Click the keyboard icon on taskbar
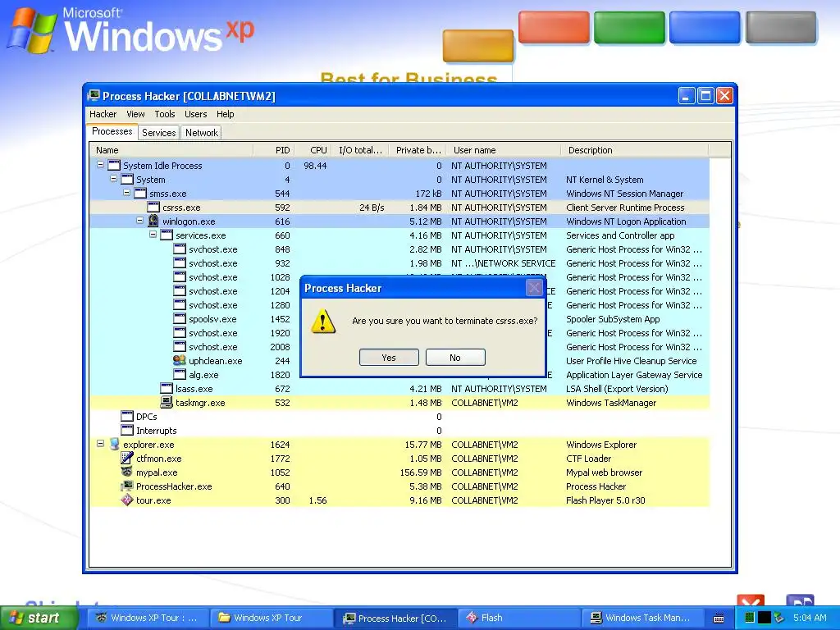 click(x=719, y=619)
